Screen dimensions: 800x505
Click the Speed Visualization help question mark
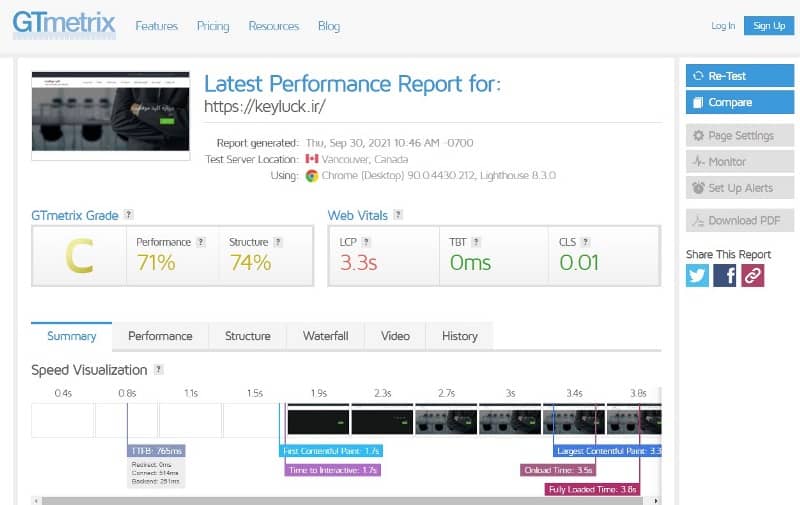pyautogui.click(x=158, y=370)
